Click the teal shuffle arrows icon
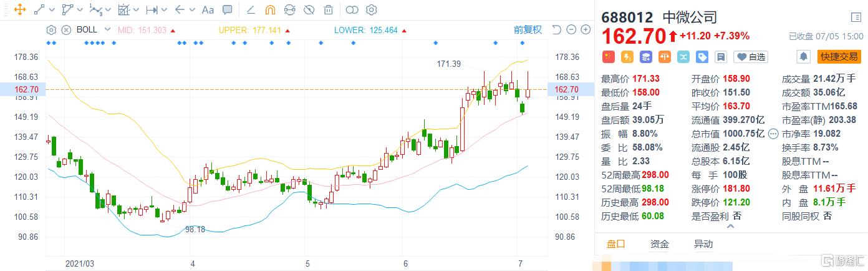This screenshot has height=271, width=868. [x=683, y=57]
